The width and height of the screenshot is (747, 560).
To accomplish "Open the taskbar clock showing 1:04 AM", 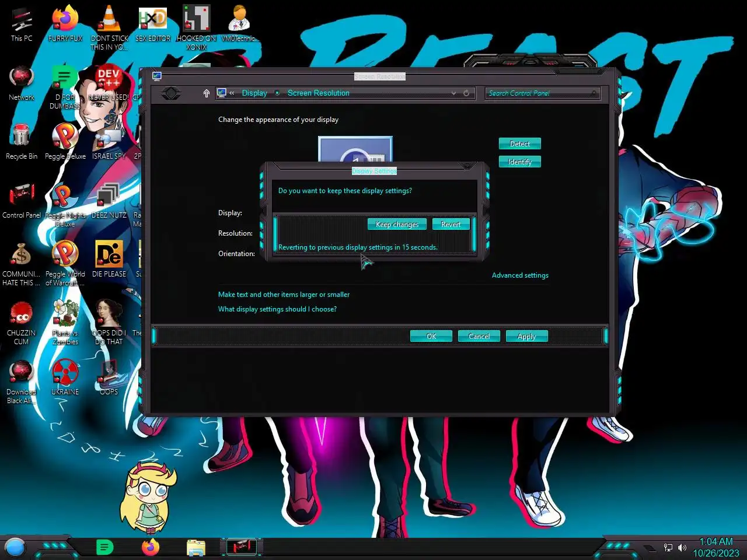I will pyautogui.click(x=716, y=547).
